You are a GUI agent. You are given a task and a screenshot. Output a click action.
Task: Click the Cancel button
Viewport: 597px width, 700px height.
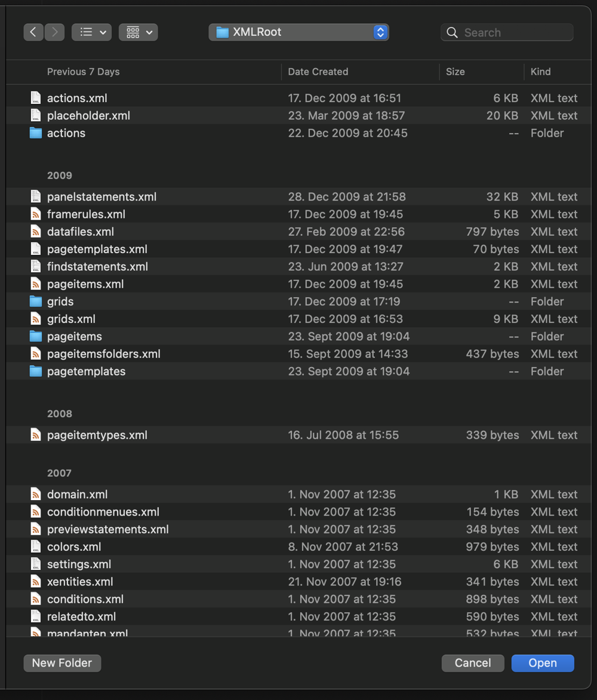point(473,663)
